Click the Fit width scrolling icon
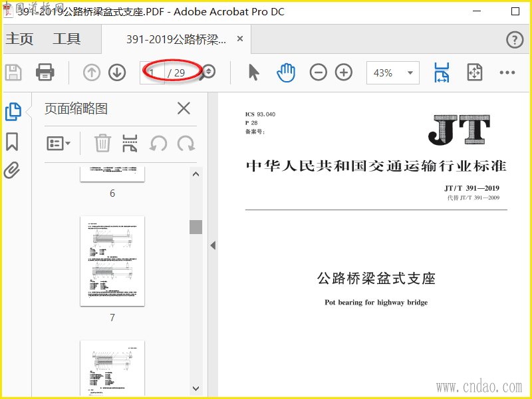Image resolution: width=532 pixels, height=399 pixels. coord(442,72)
